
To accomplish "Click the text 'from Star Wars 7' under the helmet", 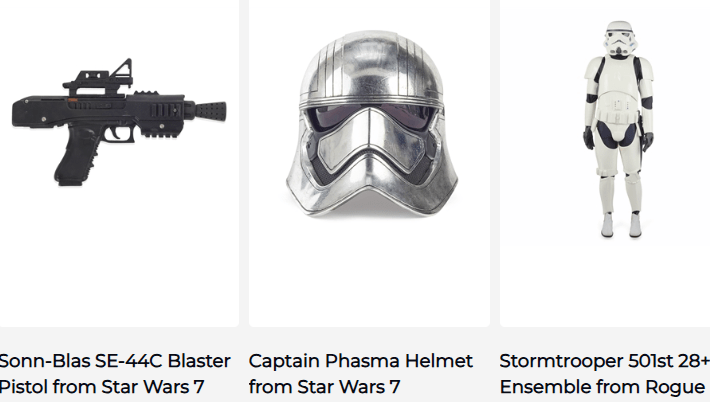I will click(324, 387).
